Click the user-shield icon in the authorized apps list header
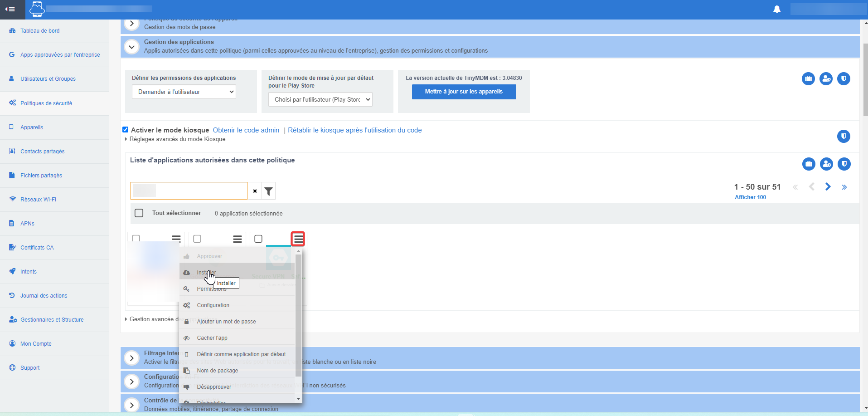 [x=826, y=164]
